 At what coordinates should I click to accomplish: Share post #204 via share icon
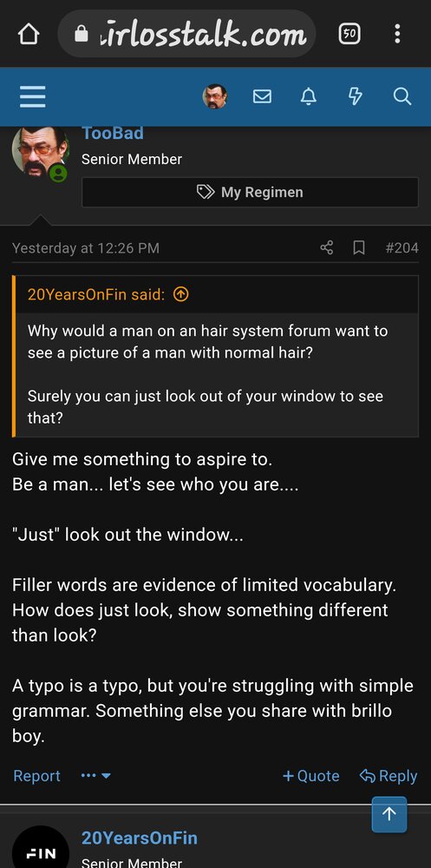point(327,247)
